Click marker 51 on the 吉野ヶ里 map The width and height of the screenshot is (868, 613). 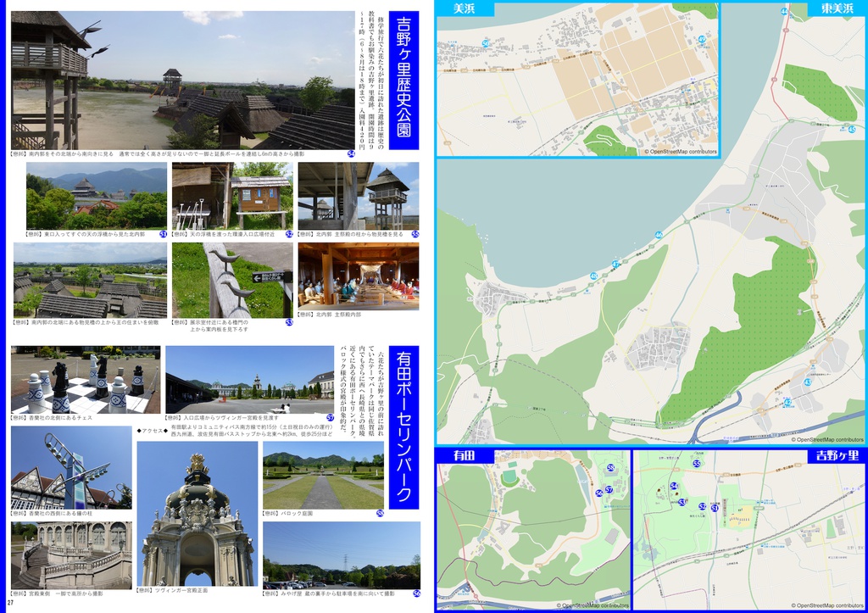point(715,507)
